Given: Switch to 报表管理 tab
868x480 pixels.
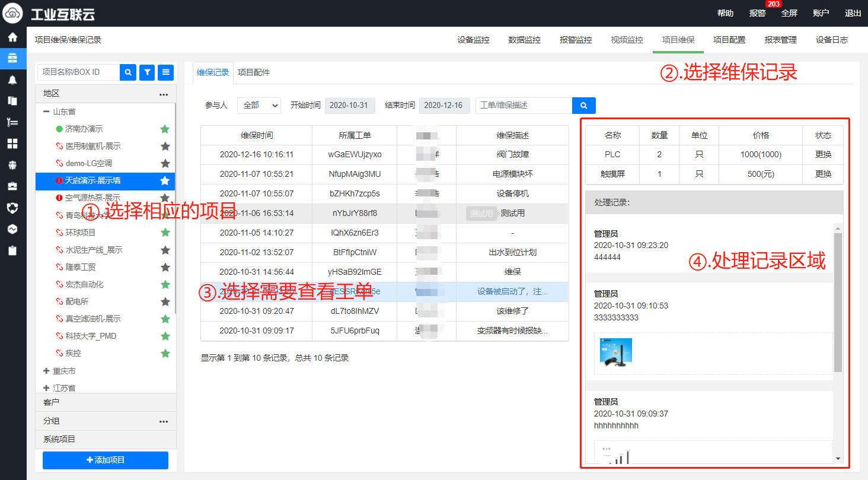Looking at the screenshot, I should [x=780, y=40].
